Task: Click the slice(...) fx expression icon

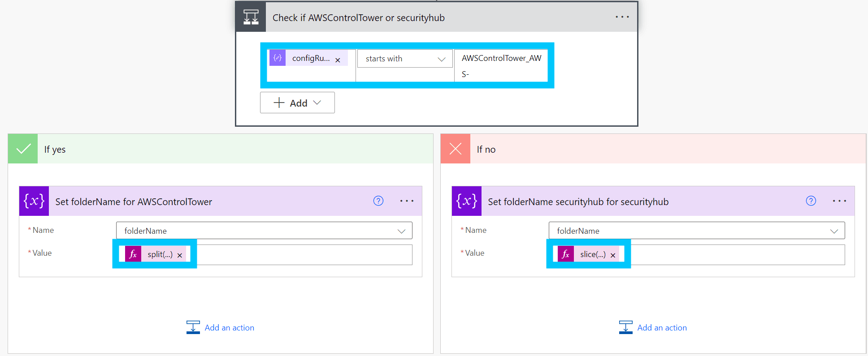Action: pos(566,254)
